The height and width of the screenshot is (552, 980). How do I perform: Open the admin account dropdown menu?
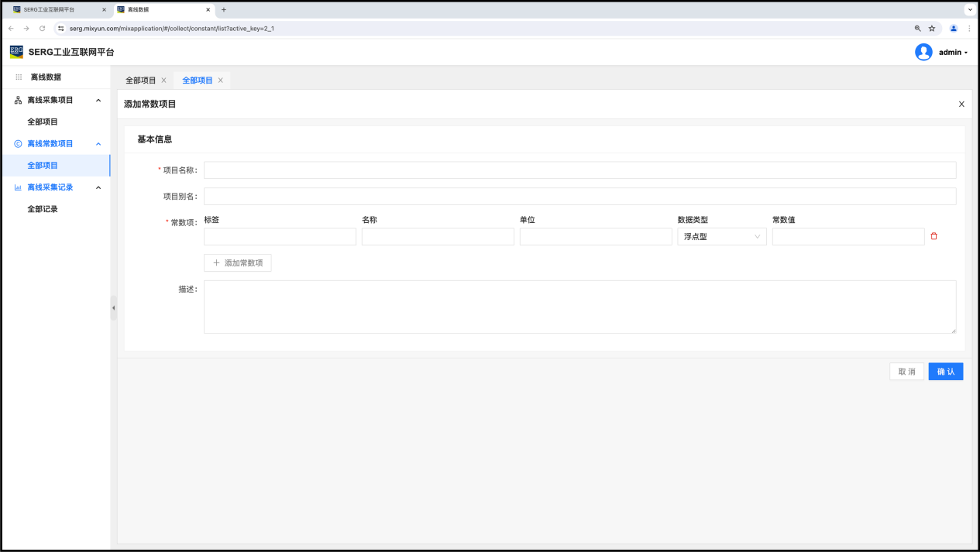pyautogui.click(x=953, y=53)
